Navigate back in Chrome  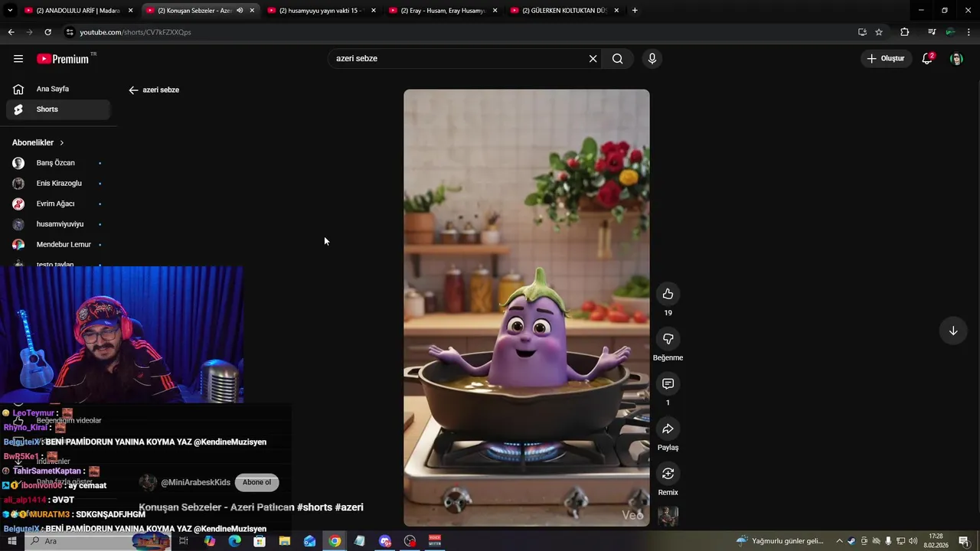click(11, 32)
